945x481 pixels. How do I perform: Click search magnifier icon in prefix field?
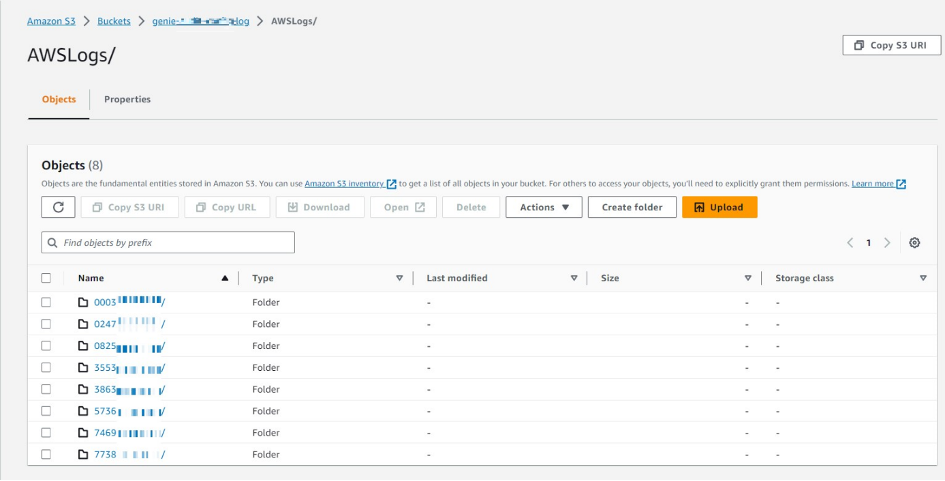click(53, 243)
